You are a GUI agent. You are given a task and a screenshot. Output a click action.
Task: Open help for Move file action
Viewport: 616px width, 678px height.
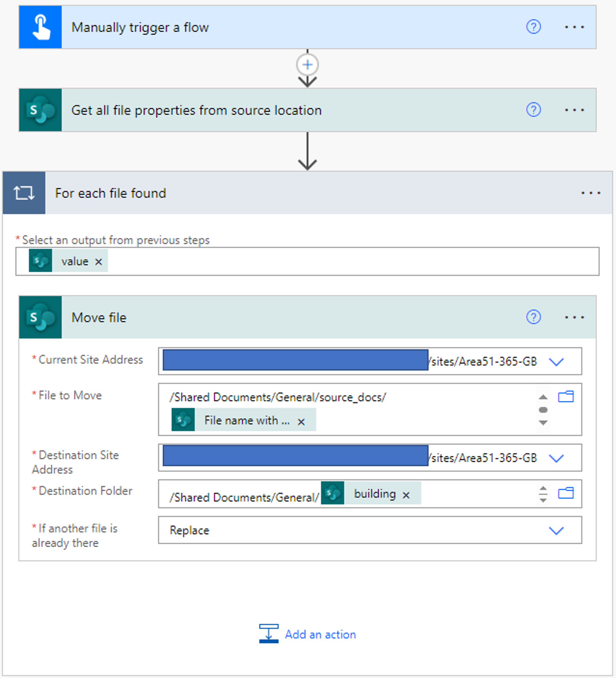533,317
